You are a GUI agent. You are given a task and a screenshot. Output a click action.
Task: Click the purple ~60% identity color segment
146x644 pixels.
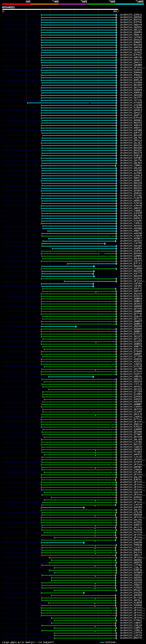pyautogui.click(x=73, y=4)
